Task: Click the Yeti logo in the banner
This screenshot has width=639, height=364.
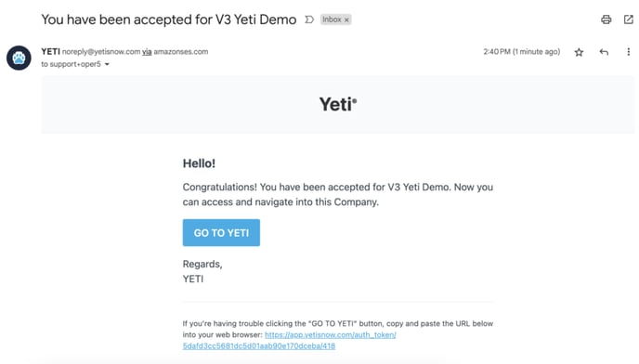Action: [338, 104]
